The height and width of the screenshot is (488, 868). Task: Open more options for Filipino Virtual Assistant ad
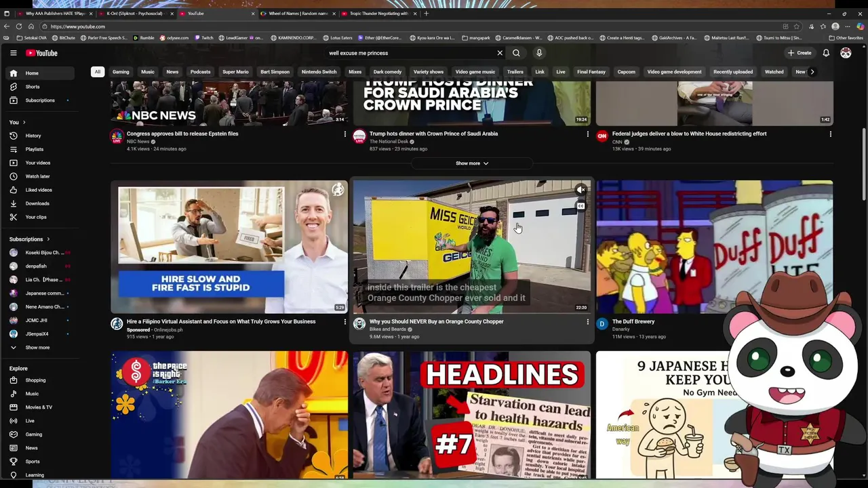344,322
